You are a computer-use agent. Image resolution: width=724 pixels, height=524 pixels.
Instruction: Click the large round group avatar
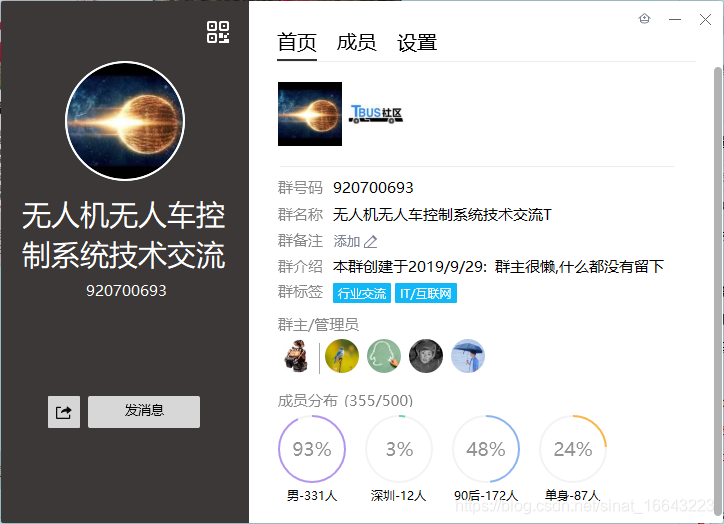coord(125,121)
